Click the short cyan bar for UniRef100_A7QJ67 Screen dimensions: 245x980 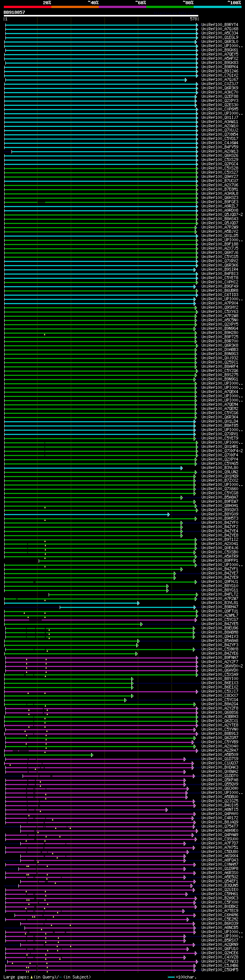[x=96, y=80]
